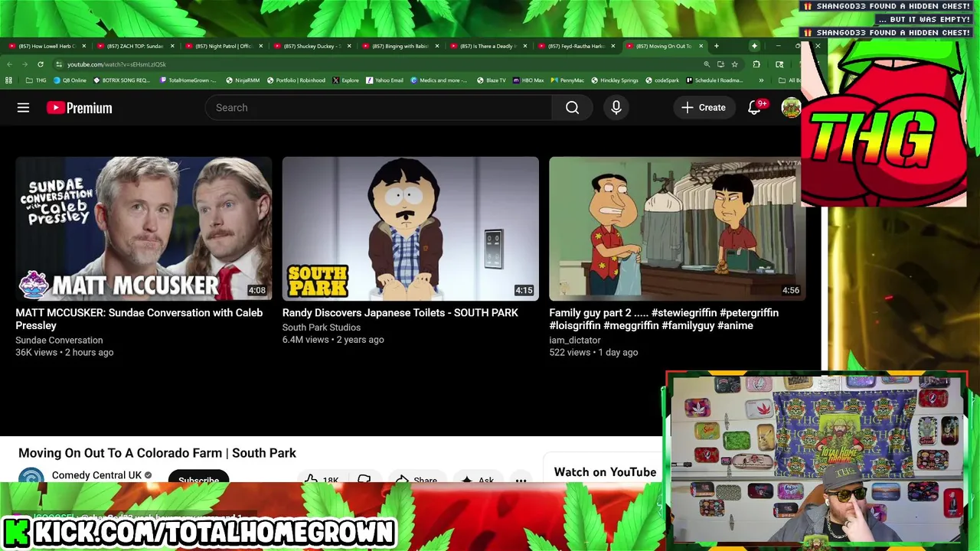Open QB Online bookmark
Image resolution: width=980 pixels, height=551 pixels.
pos(70,80)
